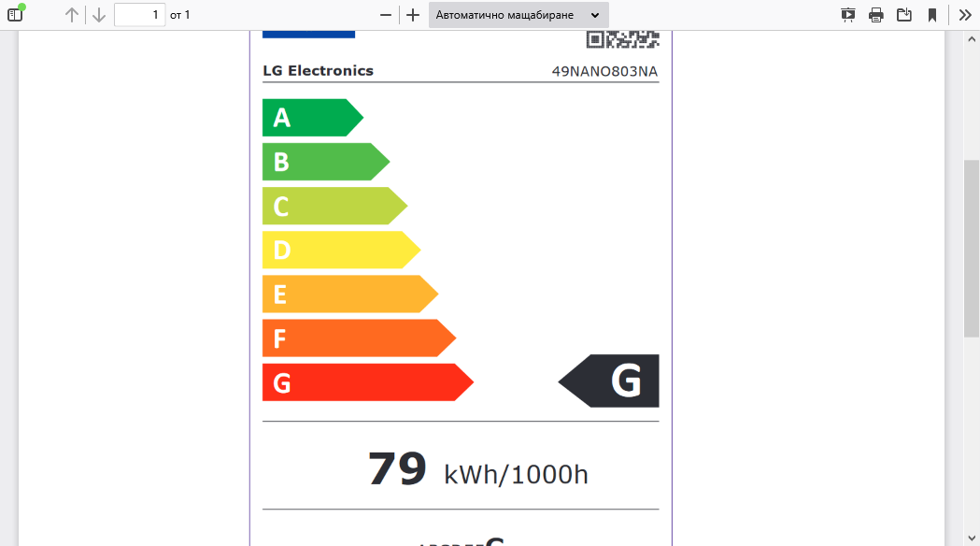This screenshot has width=980, height=546.
Task: Click the class B energy arrow
Action: pos(326,162)
